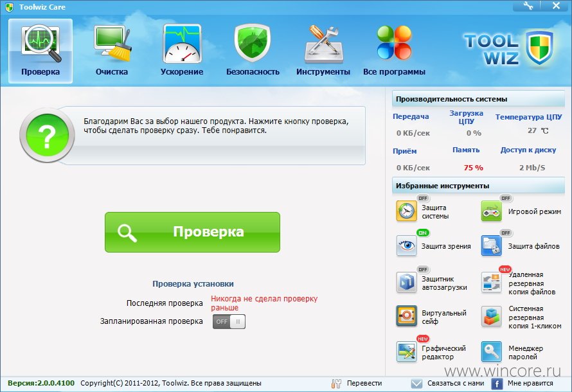The width and height of the screenshot is (572, 392).
Task: Open the Очистка cleanup section icon
Action: (112, 44)
